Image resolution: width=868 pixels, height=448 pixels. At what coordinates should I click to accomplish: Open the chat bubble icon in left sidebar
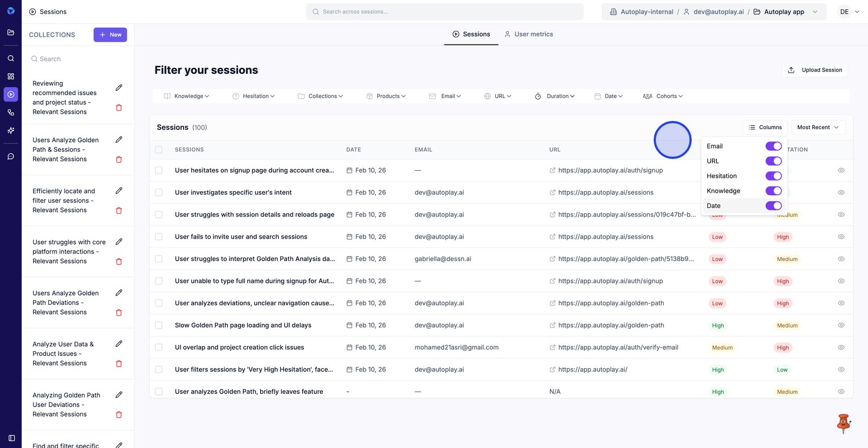coord(11,156)
